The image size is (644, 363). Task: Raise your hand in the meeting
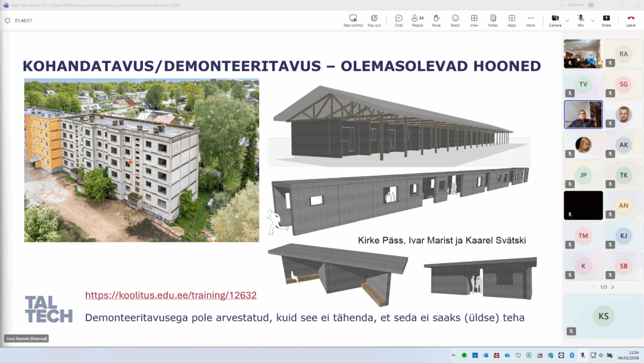(436, 20)
